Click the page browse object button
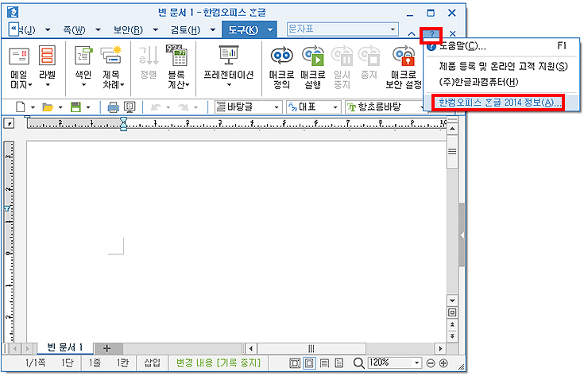Viewport: 588px width, 376px height. pos(453,312)
